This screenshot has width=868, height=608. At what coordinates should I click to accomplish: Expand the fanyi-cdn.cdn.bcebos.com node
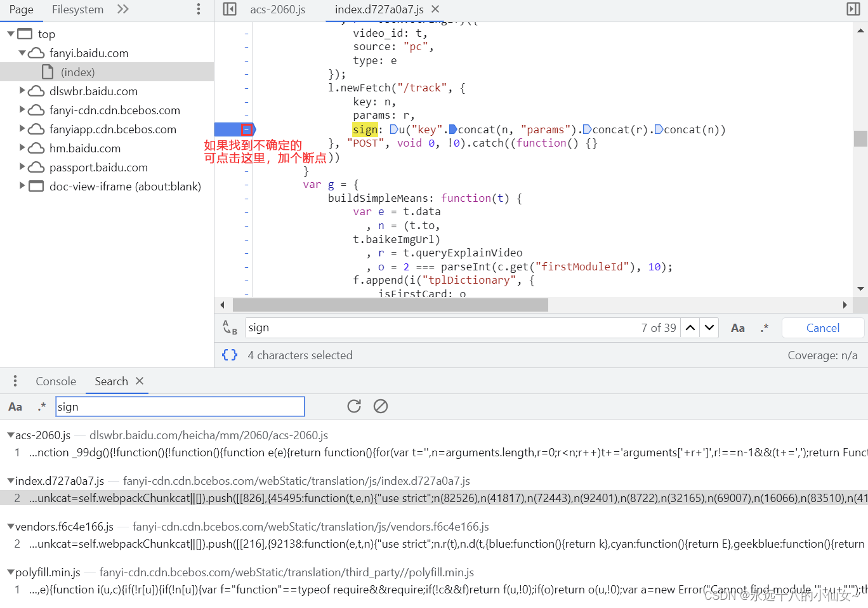tap(22, 110)
